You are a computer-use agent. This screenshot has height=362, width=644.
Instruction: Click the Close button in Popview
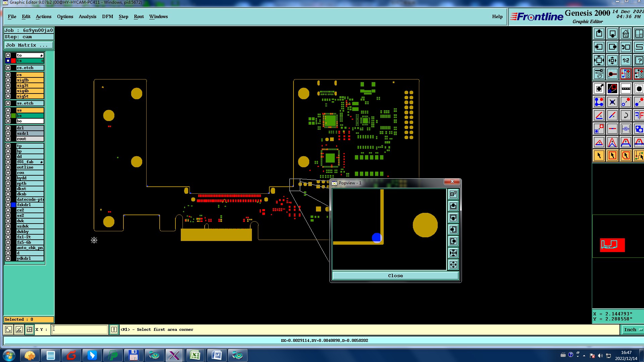(x=395, y=276)
